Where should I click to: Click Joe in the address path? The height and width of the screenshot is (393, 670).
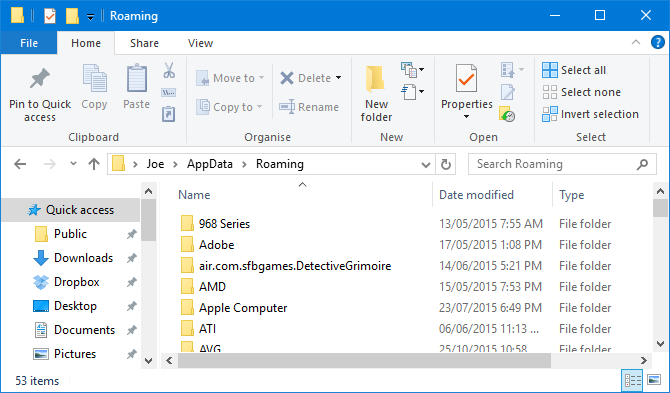pyautogui.click(x=155, y=164)
